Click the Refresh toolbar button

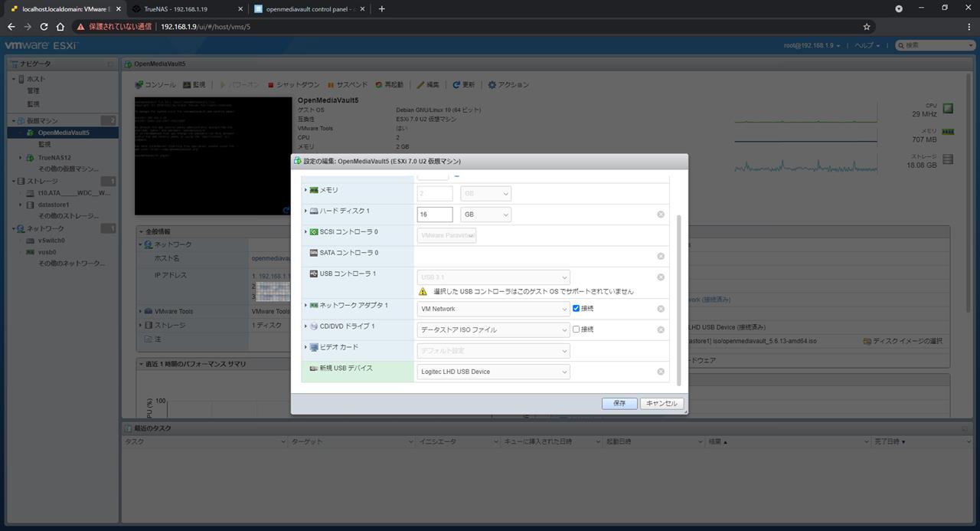tap(464, 84)
